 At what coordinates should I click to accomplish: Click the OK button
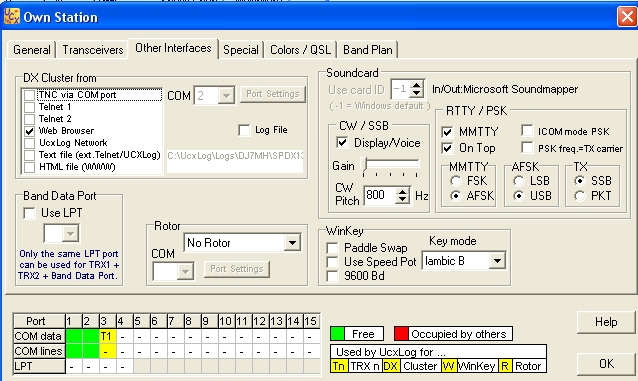pos(606,363)
